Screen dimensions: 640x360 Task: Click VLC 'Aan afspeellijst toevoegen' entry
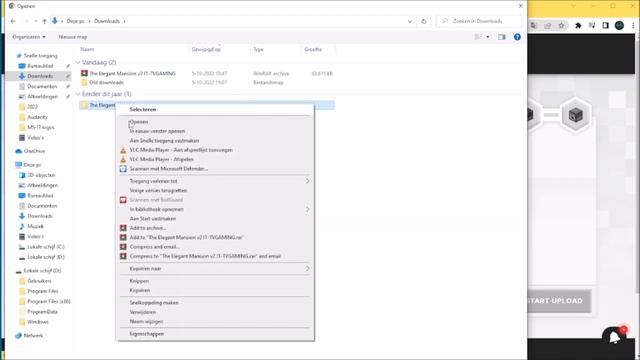[181, 150]
